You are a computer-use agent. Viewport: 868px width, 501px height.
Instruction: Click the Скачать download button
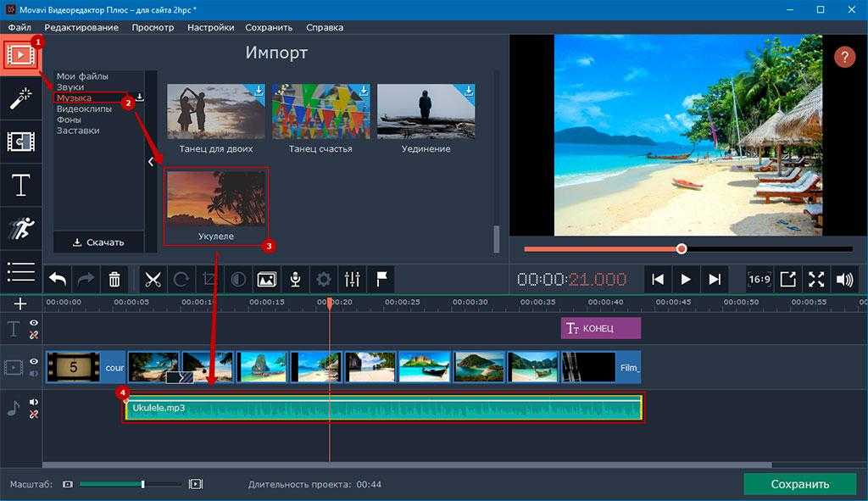click(98, 242)
